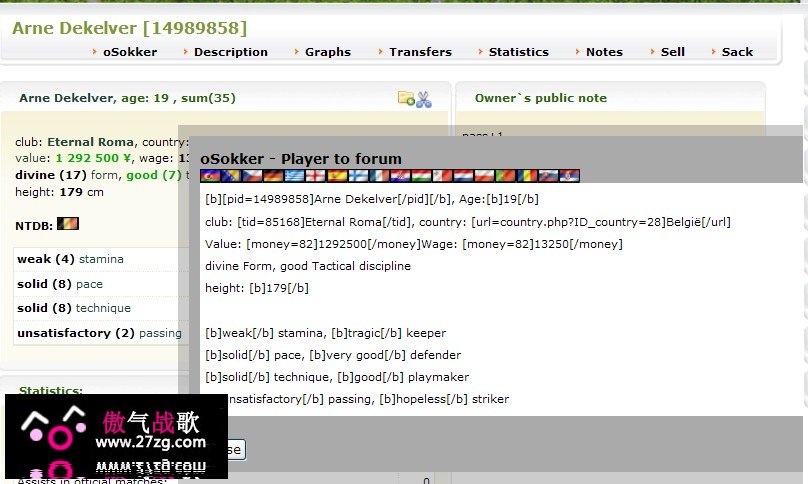The height and width of the screenshot is (484, 808).
Task: Select the Greek flag language
Action: coord(295,176)
